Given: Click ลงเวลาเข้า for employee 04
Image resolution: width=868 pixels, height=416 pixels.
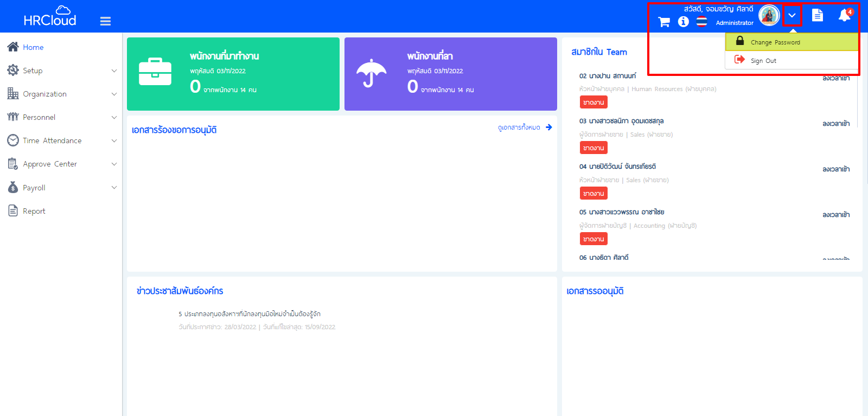Looking at the screenshot, I should coord(836,169).
